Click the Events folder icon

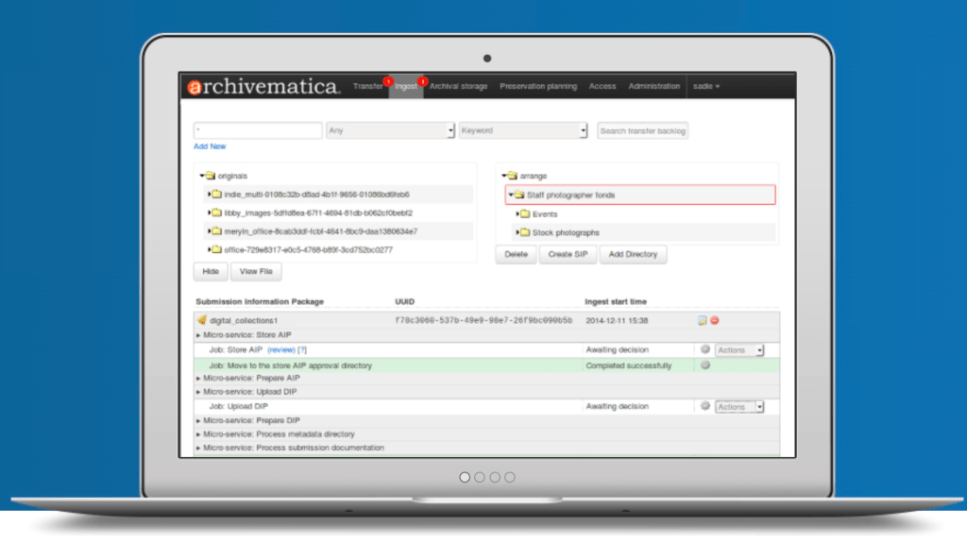coord(525,214)
